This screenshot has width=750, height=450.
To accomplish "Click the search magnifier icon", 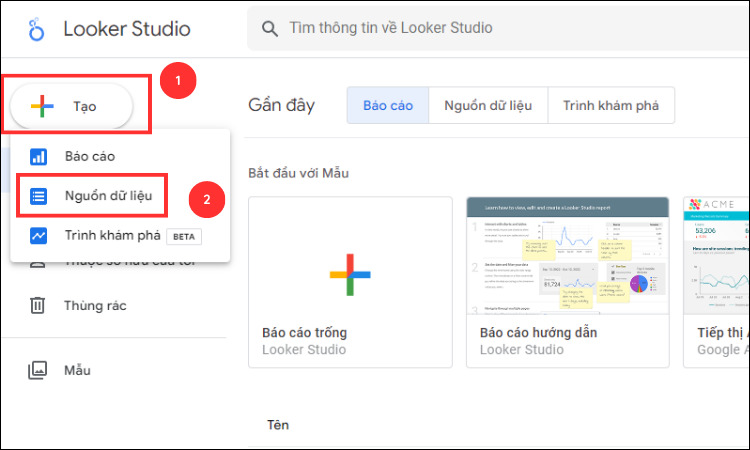I will (x=270, y=29).
